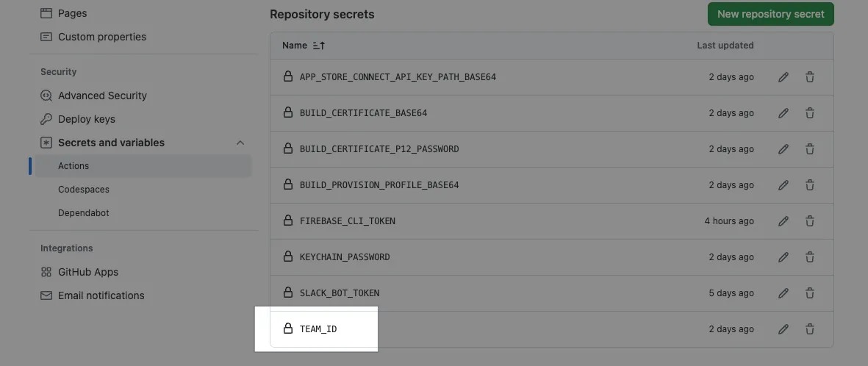Image resolution: width=868 pixels, height=366 pixels.
Task: Open GitHub Apps integrations page
Action: point(88,272)
